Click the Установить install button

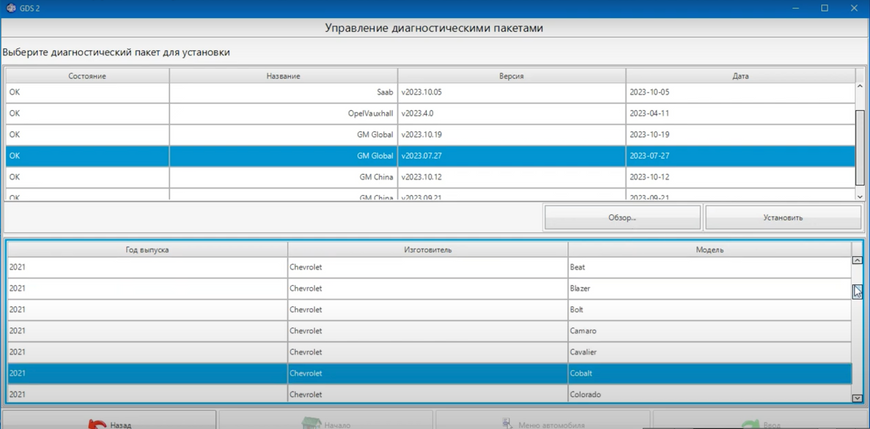[x=782, y=218]
